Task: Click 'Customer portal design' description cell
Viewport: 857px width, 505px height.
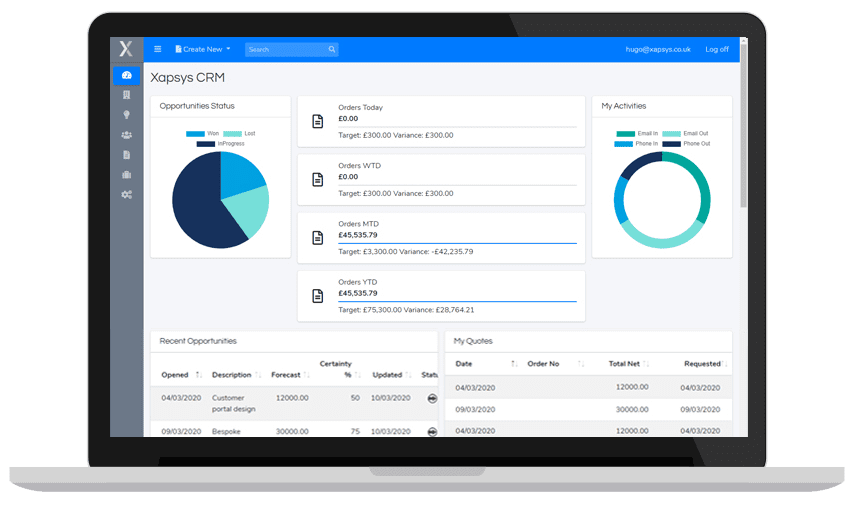Action: click(x=233, y=403)
